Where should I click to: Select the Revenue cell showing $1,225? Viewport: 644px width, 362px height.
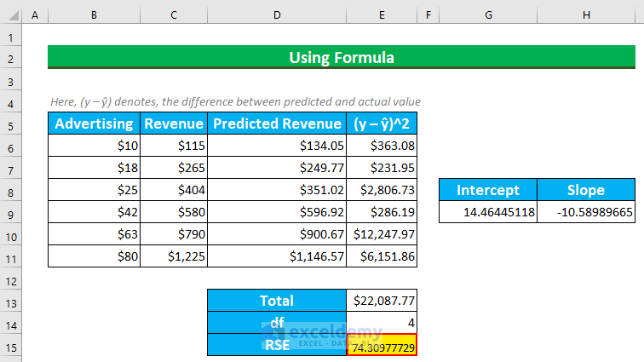(174, 256)
